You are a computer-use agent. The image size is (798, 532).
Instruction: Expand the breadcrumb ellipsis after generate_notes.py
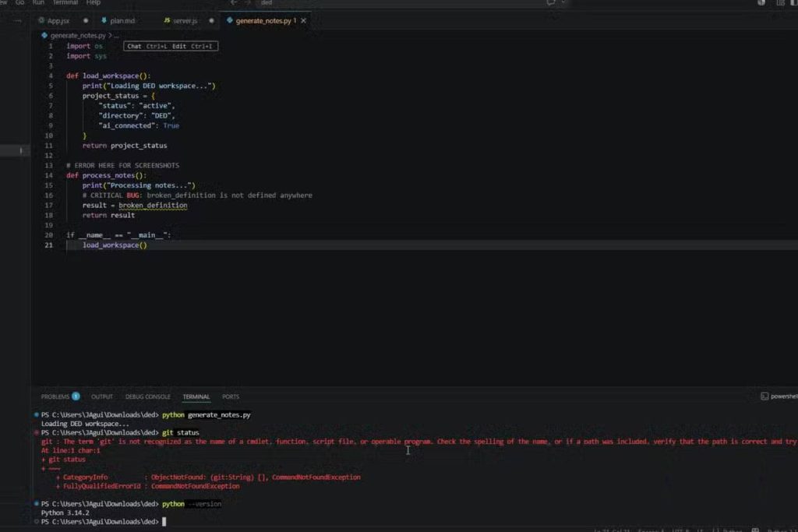[117, 36]
